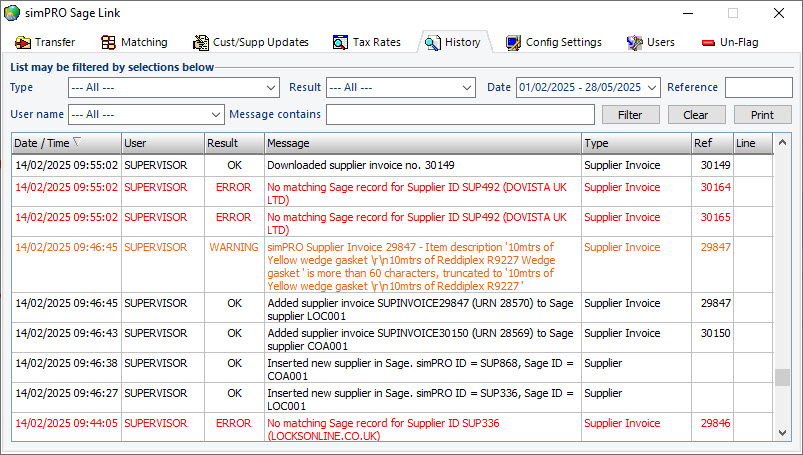The image size is (803, 455).
Task: Click the Config Settings tab icon
Action: coord(513,43)
